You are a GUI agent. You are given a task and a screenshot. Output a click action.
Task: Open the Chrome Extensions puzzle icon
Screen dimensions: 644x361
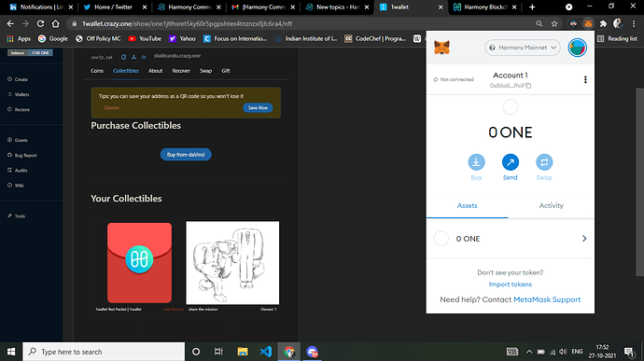click(603, 24)
